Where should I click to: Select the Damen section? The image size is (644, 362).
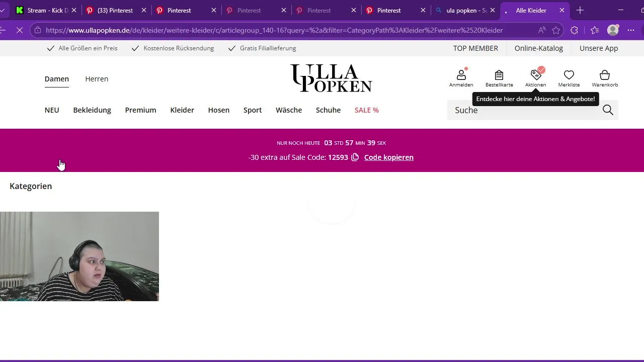(57, 79)
